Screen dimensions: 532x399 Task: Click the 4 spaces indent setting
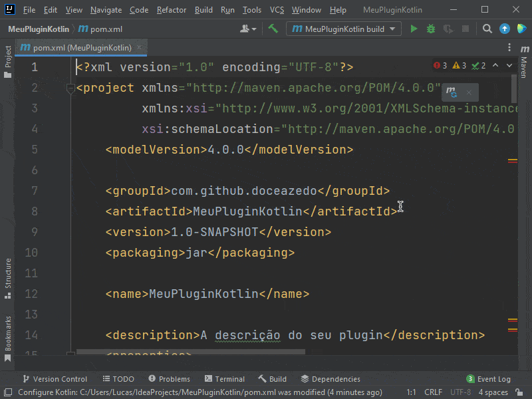(x=493, y=392)
